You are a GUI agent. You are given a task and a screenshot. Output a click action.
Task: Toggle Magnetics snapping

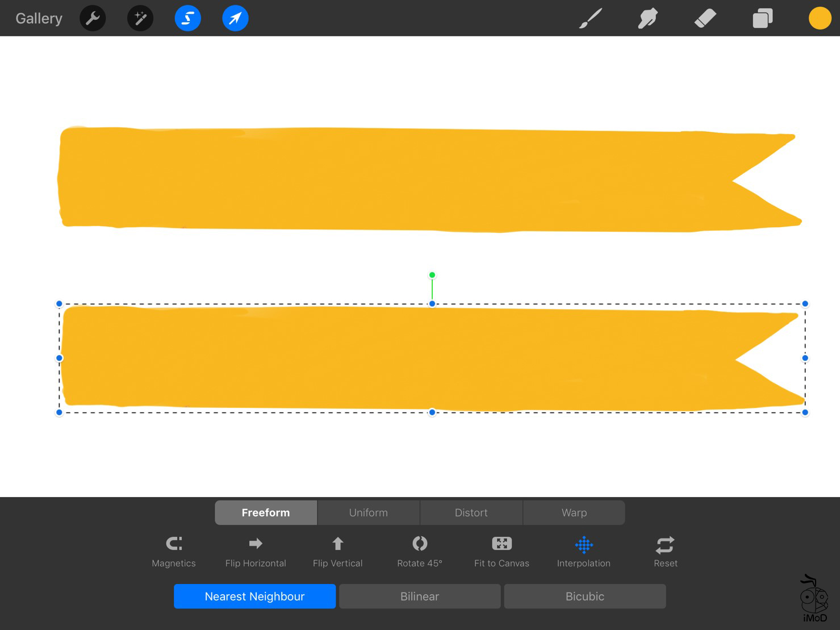click(174, 550)
